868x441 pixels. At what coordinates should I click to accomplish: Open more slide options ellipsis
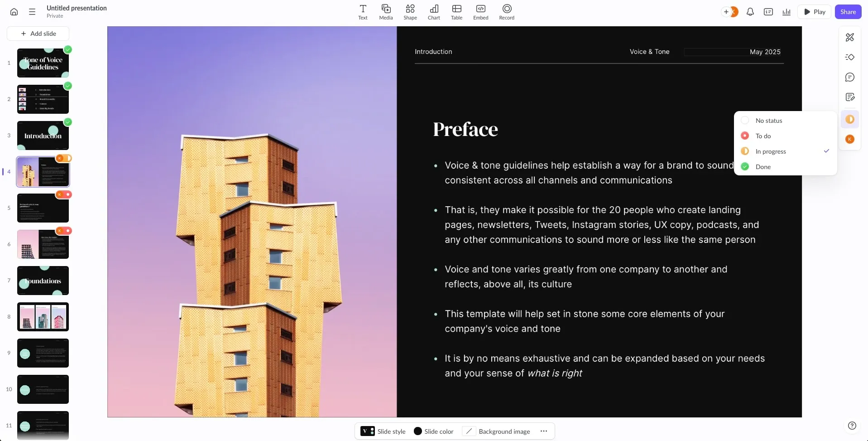544,431
